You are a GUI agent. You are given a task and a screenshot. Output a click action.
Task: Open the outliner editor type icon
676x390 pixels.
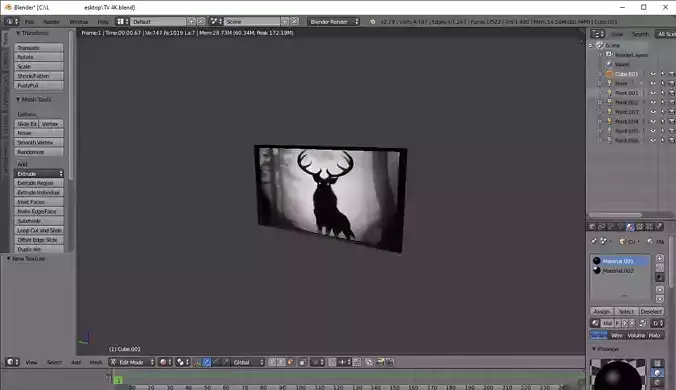pyautogui.click(x=598, y=34)
